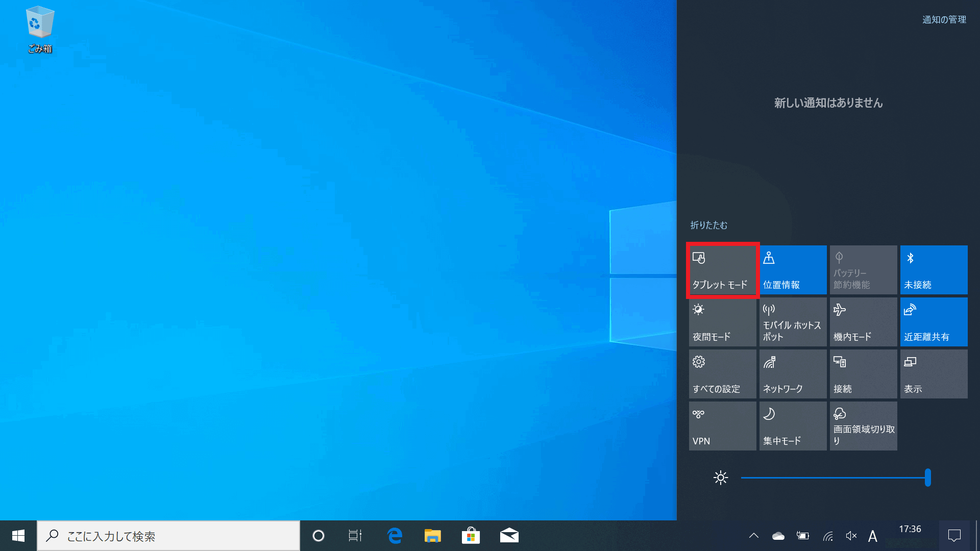The image size is (980, 551).
Task: Toggle the 集中モード focus assist tile
Action: tap(793, 426)
